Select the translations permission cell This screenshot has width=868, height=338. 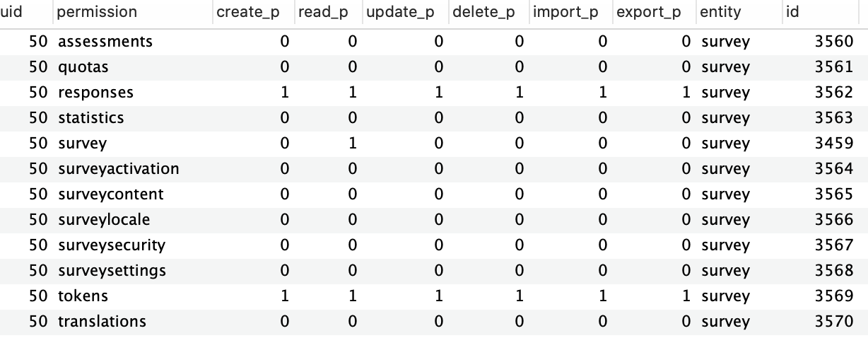coord(102,322)
